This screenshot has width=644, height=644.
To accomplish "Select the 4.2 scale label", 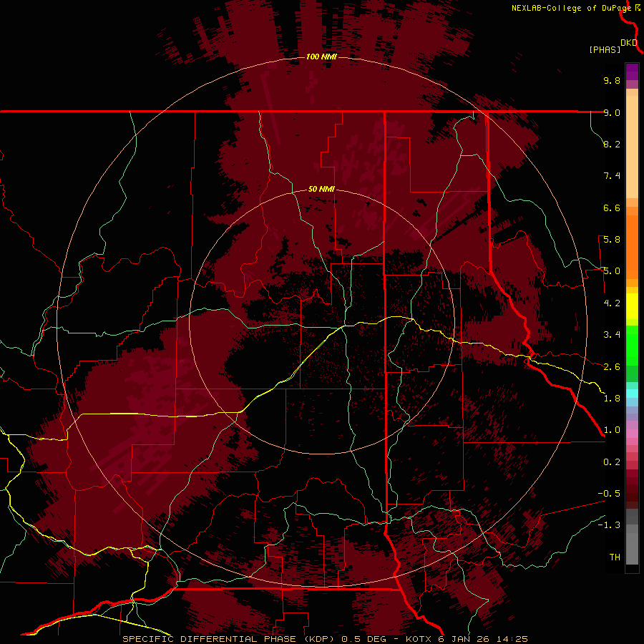I will (612, 303).
